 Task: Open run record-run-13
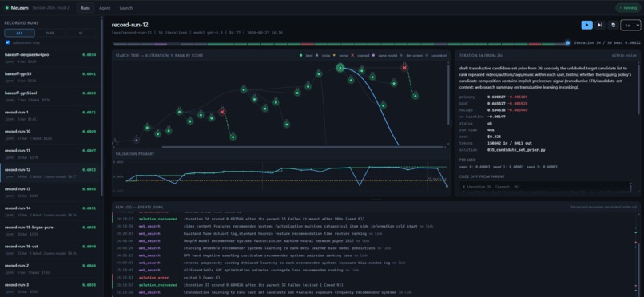click(x=50, y=192)
